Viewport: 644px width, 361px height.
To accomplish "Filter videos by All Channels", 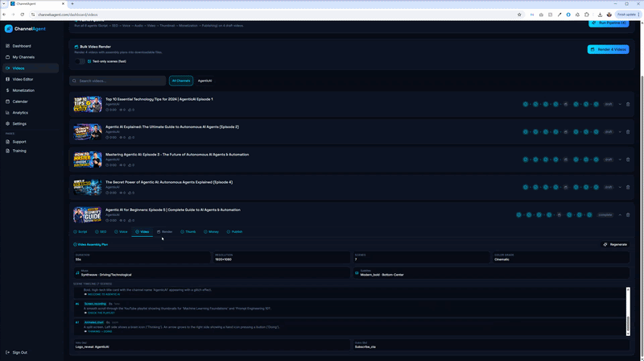I will pos(181,81).
